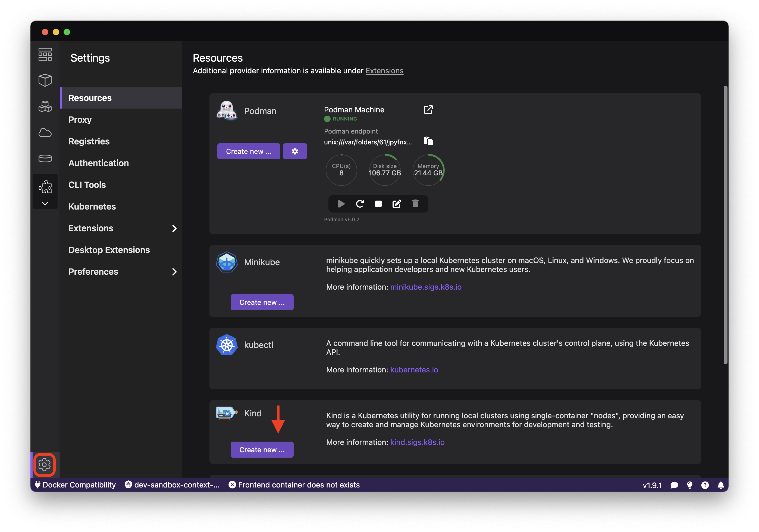Click the Memory 21.44 GB gauge
Screen dimensions: 759x532
[x=428, y=170]
